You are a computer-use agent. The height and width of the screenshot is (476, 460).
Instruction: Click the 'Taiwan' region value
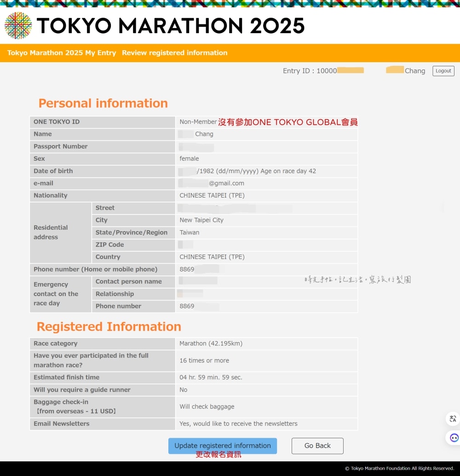pos(190,232)
